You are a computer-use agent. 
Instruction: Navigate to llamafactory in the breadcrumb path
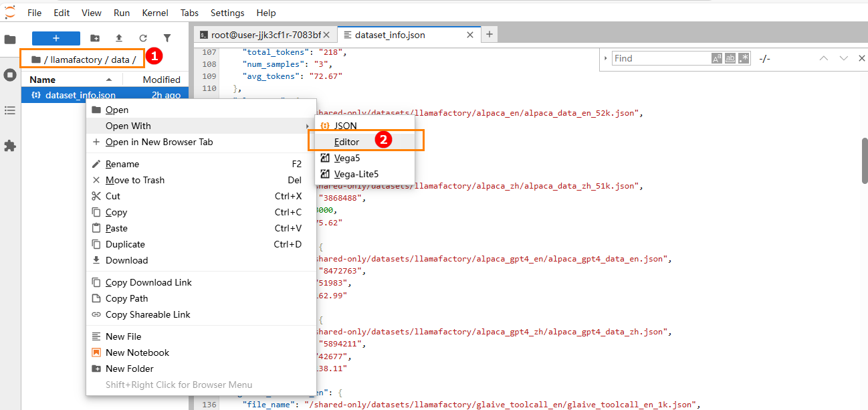tap(76, 60)
